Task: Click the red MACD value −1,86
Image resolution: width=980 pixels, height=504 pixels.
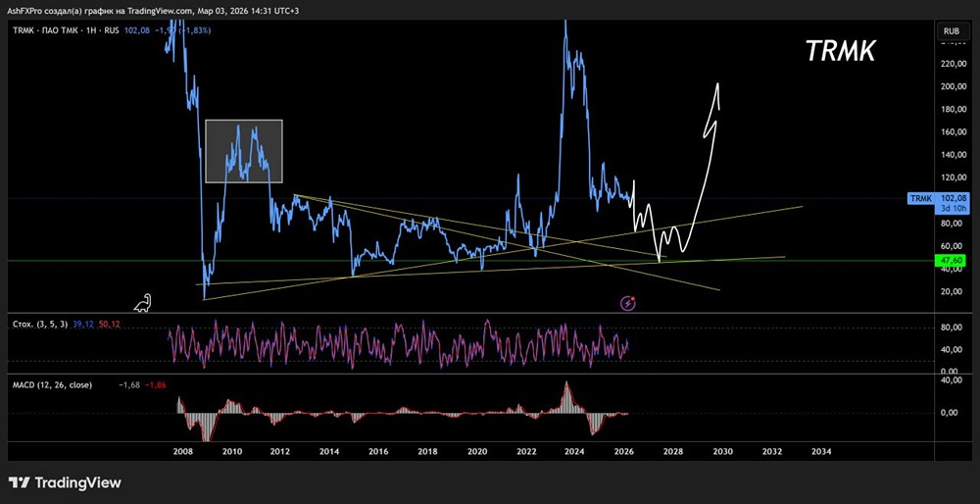Action: [x=156, y=385]
